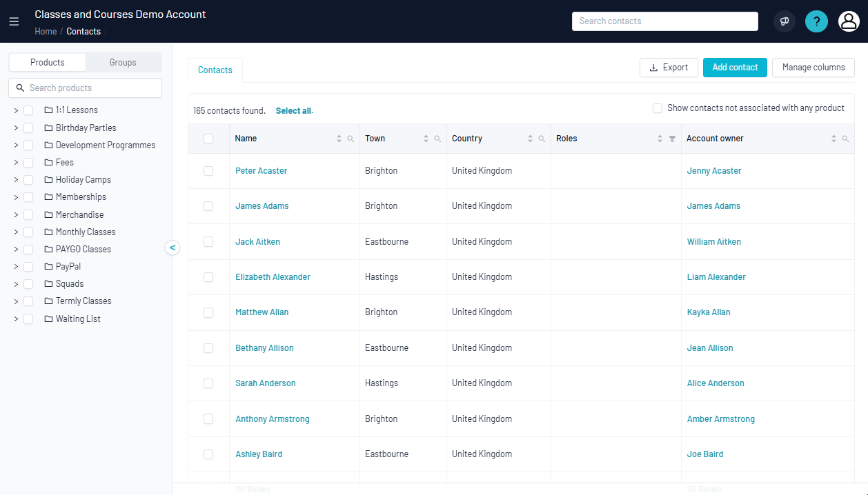Open the hamburger navigation menu
The height and width of the screenshot is (495, 868).
(14, 21)
